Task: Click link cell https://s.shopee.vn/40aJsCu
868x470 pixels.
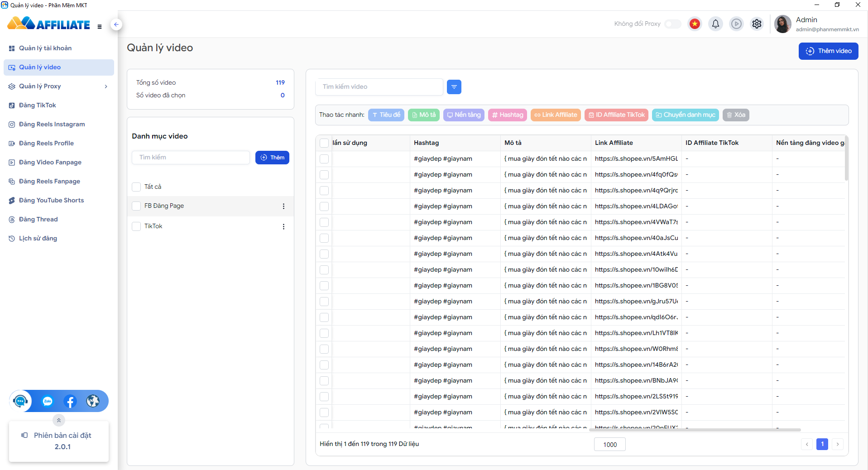Action: click(636, 238)
